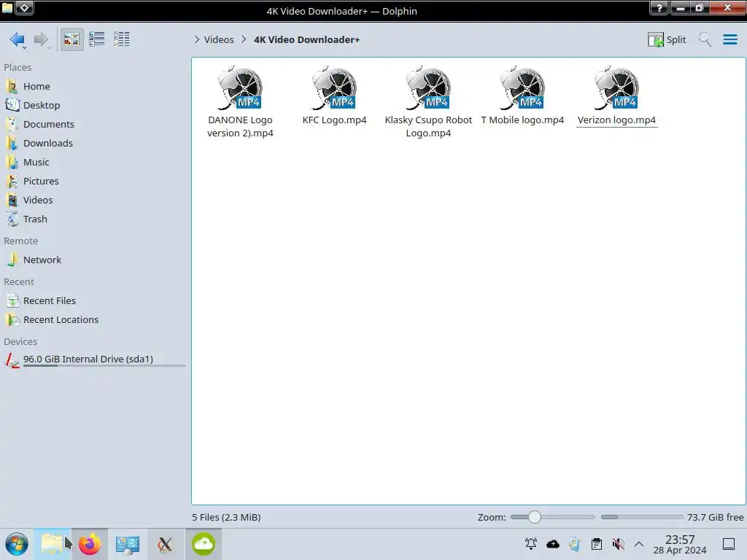
Task: Click the device notifier tray icon
Action: click(575, 544)
